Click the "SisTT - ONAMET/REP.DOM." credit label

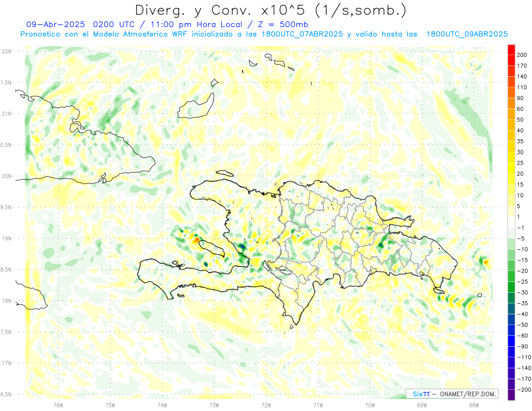(x=452, y=394)
